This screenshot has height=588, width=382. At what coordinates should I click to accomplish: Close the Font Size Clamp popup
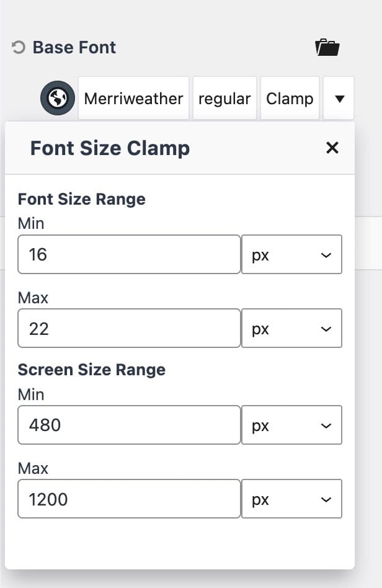point(332,148)
